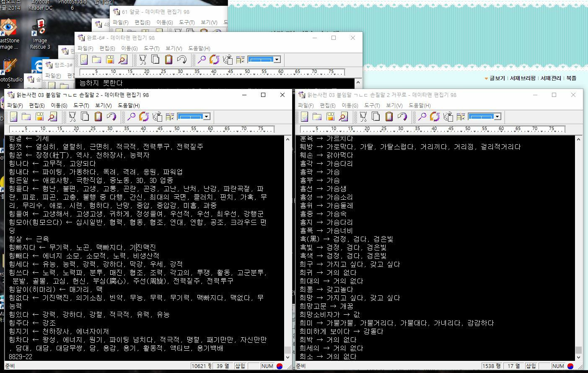588x373 pixels.
Task: Click line-format icon in 거꾸로 window
Action: [461, 117]
